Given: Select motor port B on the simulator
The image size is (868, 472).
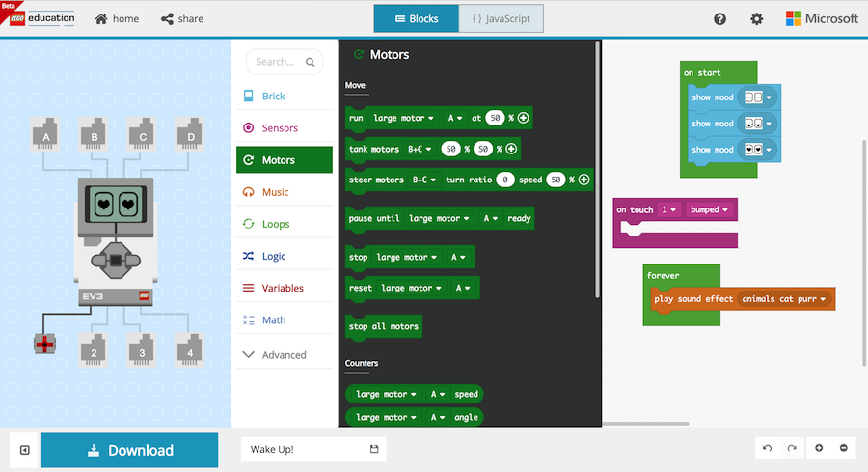Looking at the screenshot, I should coord(94,134).
